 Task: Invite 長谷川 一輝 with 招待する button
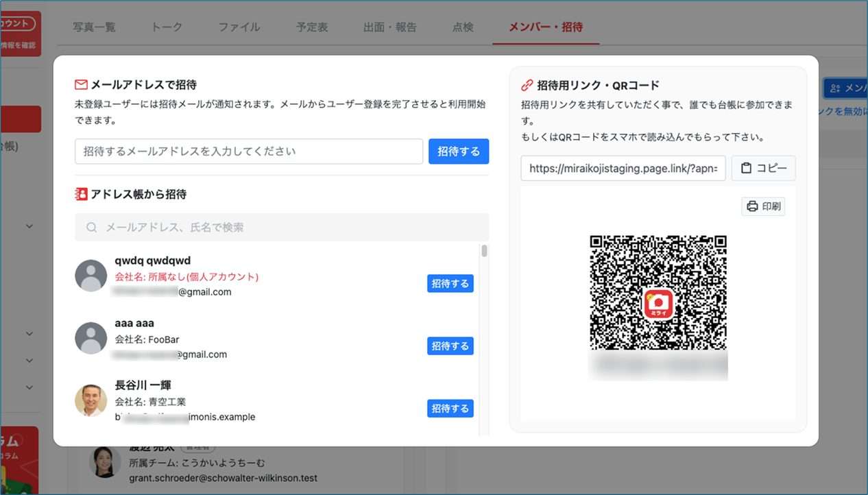coord(450,408)
